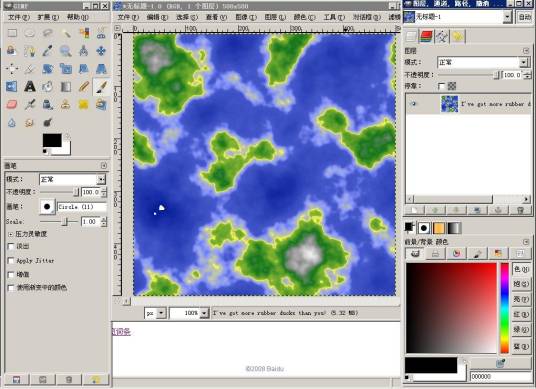The image size is (536, 389).
Task: Select the Paths tool
Action: pyautogui.click(x=30, y=51)
